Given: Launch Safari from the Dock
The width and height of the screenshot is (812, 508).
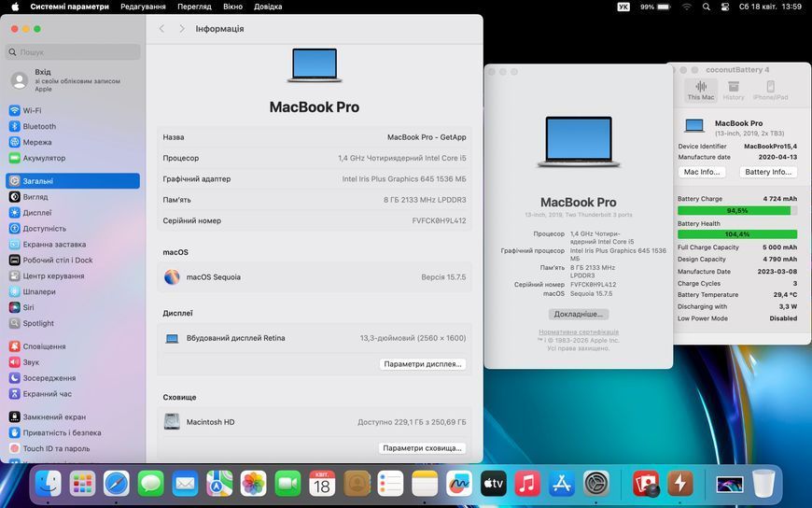Looking at the screenshot, I should (x=117, y=484).
